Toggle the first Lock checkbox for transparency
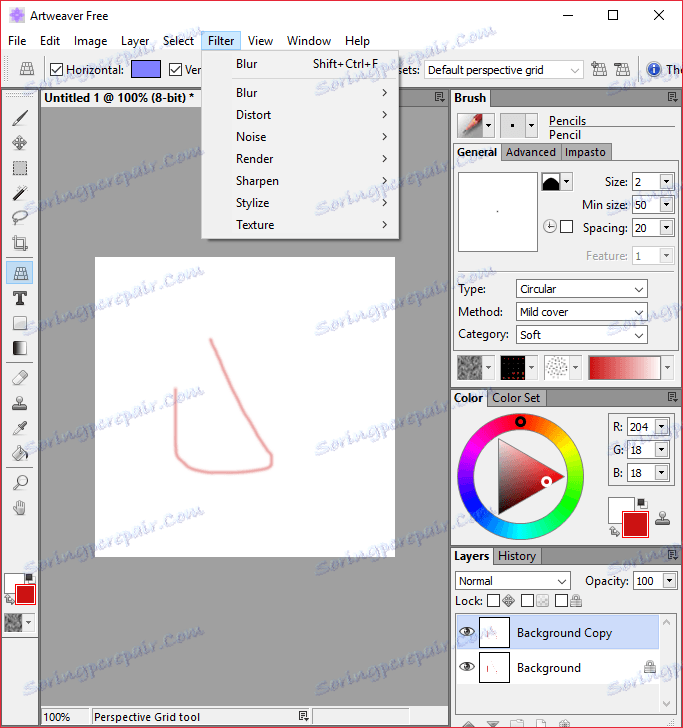This screenshot has width=683, height=728. pyautogui.click(x=494, y=601)
